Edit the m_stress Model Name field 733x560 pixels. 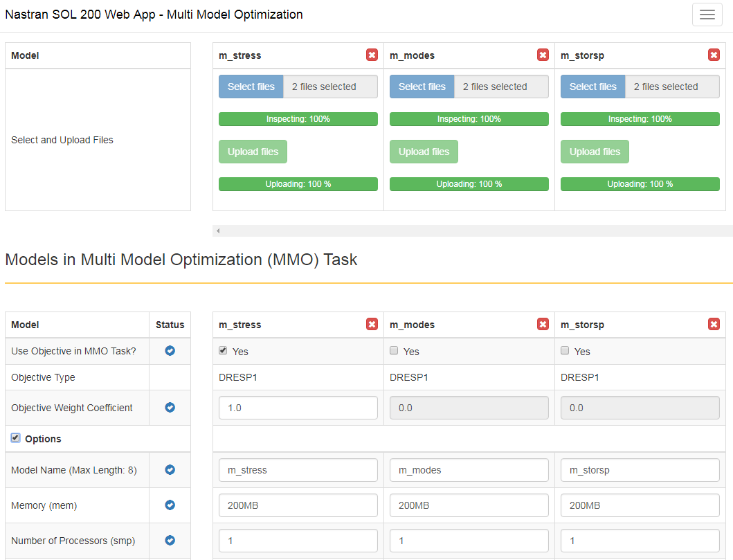[x=298, y=470]
